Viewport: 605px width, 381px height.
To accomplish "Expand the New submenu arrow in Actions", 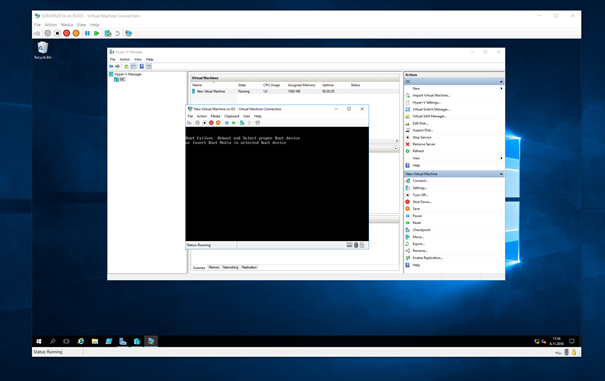I will click(501, 88).
